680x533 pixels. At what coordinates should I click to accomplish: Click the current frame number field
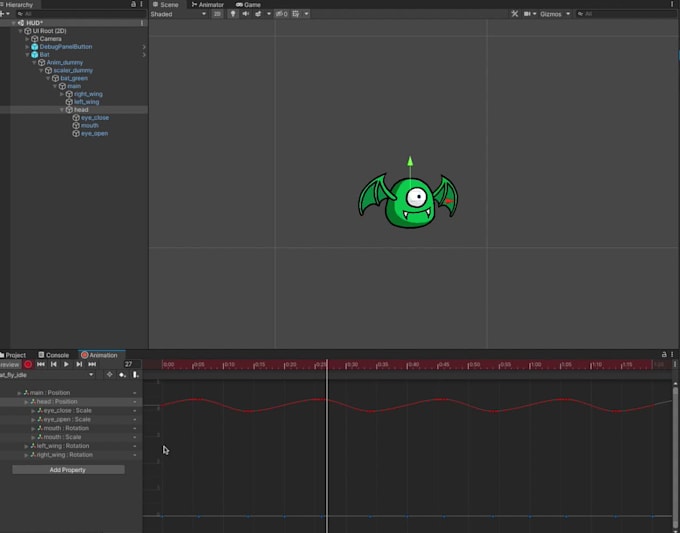click(132, 364)
